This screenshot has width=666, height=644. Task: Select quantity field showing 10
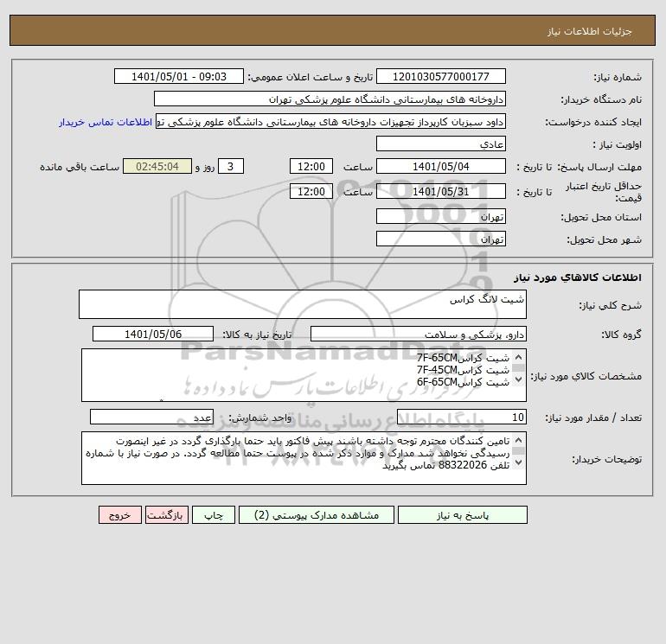(462, 418)
